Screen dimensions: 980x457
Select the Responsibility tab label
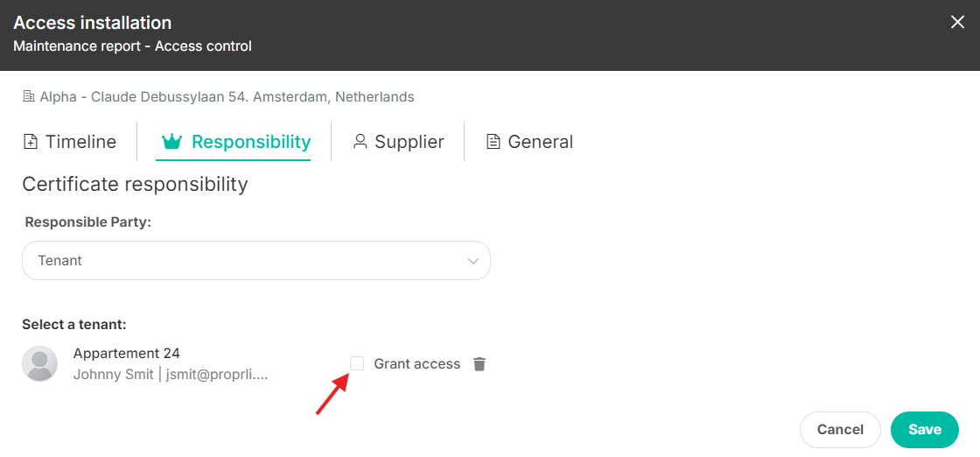(x=251, y=142)
